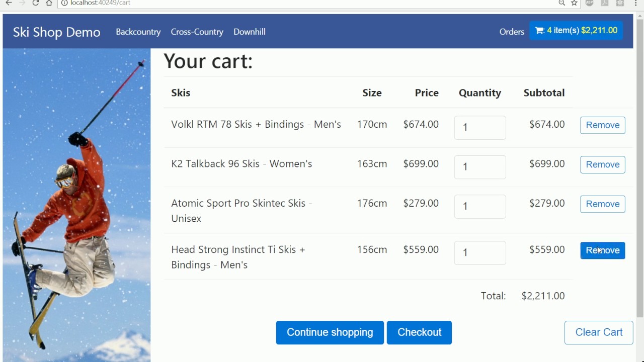Empty cart with Clear Cart button
Viewport: 644px width, 362px height.
coord(599,332)
